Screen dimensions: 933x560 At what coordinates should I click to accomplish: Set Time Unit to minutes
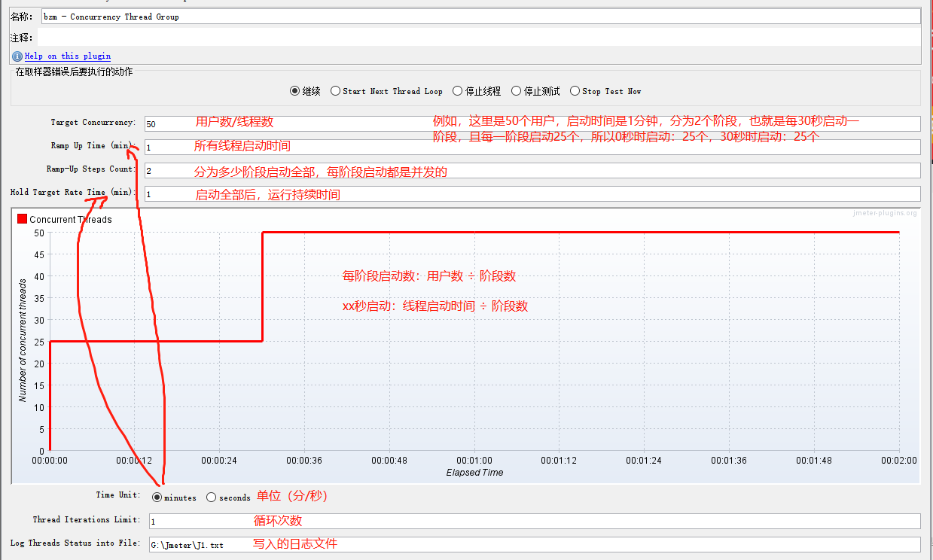[x=157, y=497]
